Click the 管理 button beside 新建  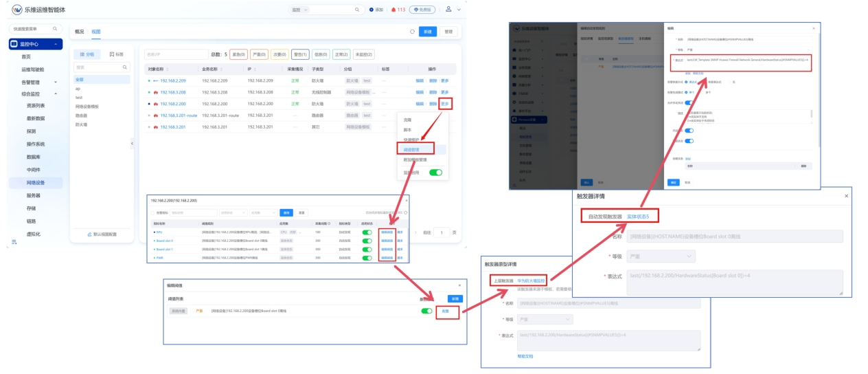[448, 32]
